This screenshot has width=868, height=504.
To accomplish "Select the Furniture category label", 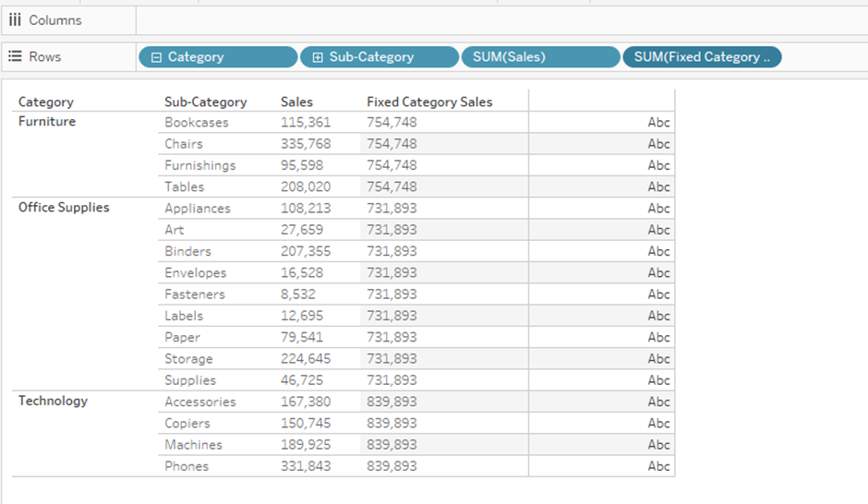I will point(47,122).
